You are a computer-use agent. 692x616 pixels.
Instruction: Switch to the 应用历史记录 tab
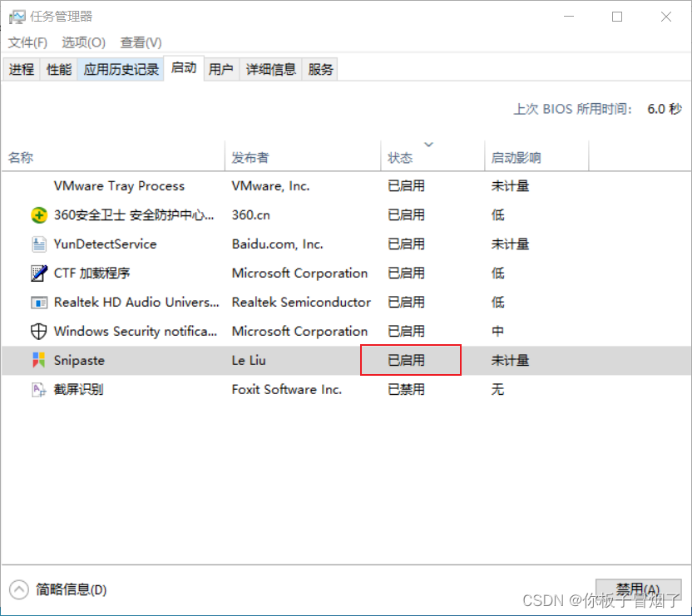coord(121,69)
